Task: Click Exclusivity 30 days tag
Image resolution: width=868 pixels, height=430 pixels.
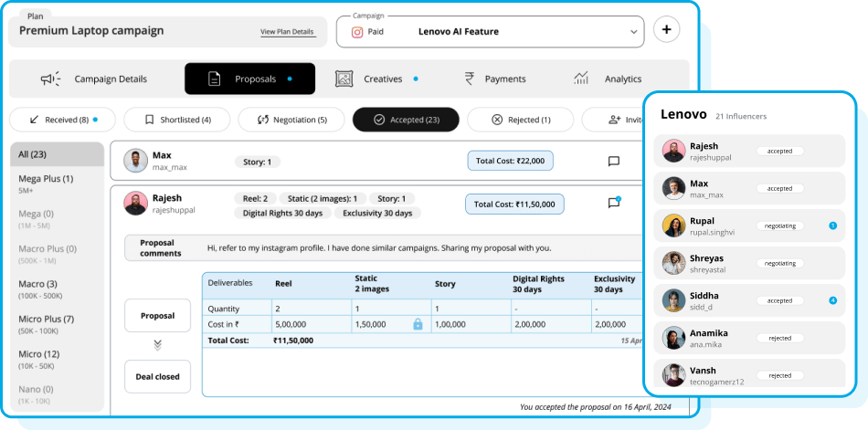Action: [377, 213]
